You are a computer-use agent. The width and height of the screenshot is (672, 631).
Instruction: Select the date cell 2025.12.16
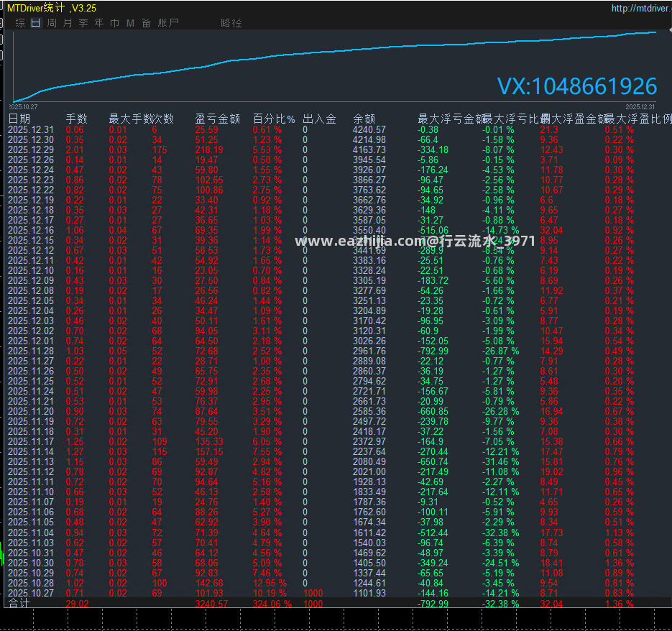(31, 230)
